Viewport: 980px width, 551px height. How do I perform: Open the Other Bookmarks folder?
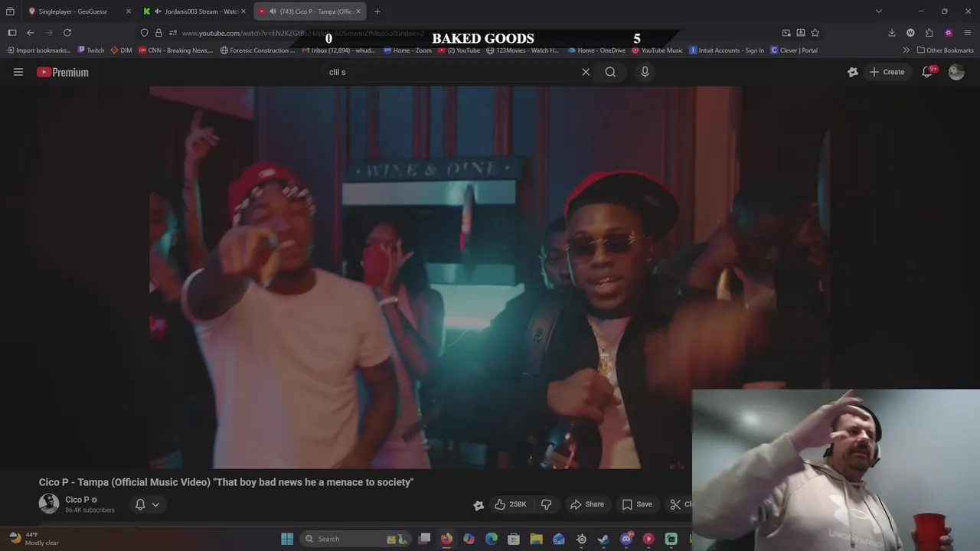click(946, 51)
